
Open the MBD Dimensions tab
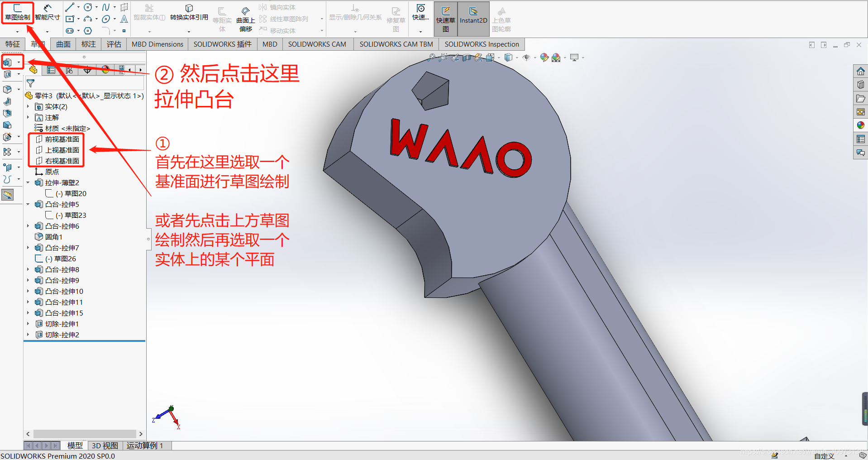tap(157, 44)
